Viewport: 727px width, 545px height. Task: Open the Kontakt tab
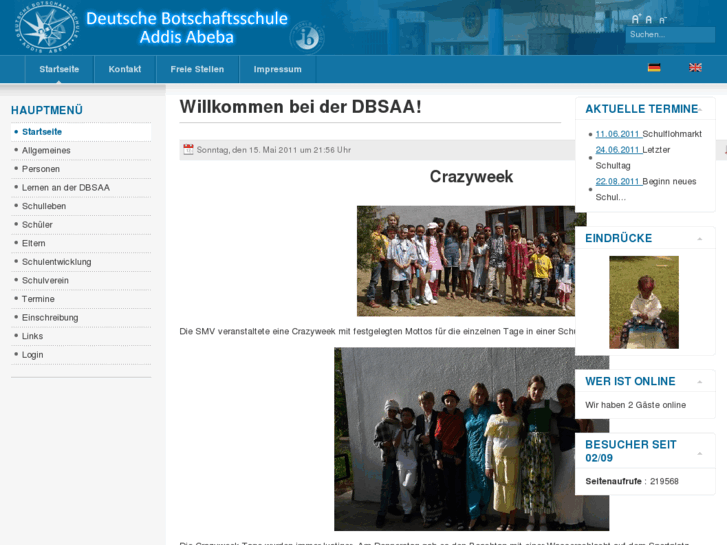click(x=125, y=69)
